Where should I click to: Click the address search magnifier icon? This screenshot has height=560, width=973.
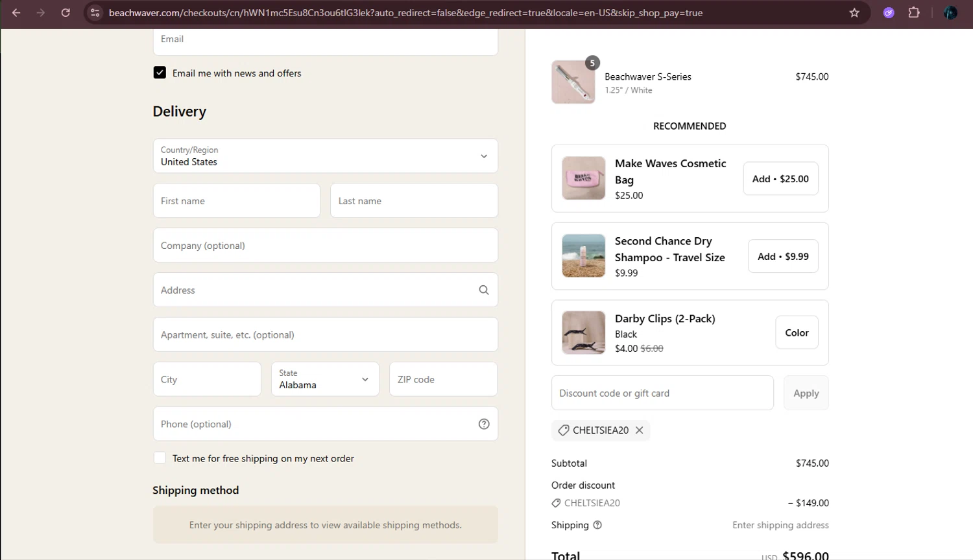pyautogui.click(x=484, y=290)
